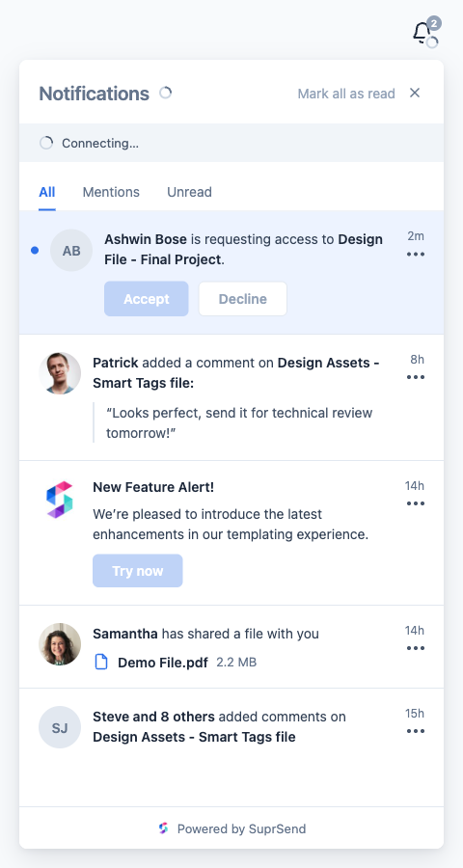Click Mark all as read
This screenshot has height=868, width=463.
pyautogui.click(x=346, y=94)
